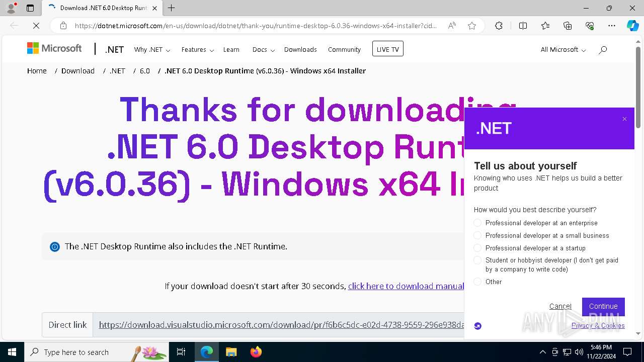Select the Other option

[477, 282]
